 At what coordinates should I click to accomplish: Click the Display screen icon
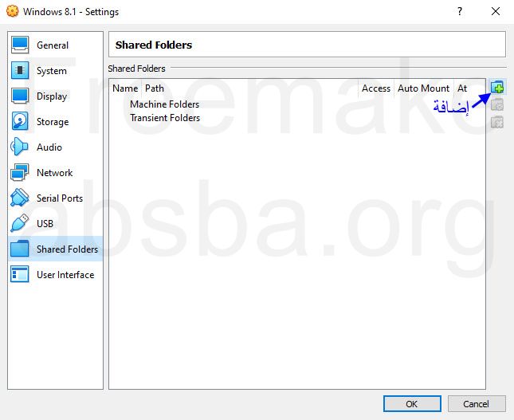pos(20,96)
